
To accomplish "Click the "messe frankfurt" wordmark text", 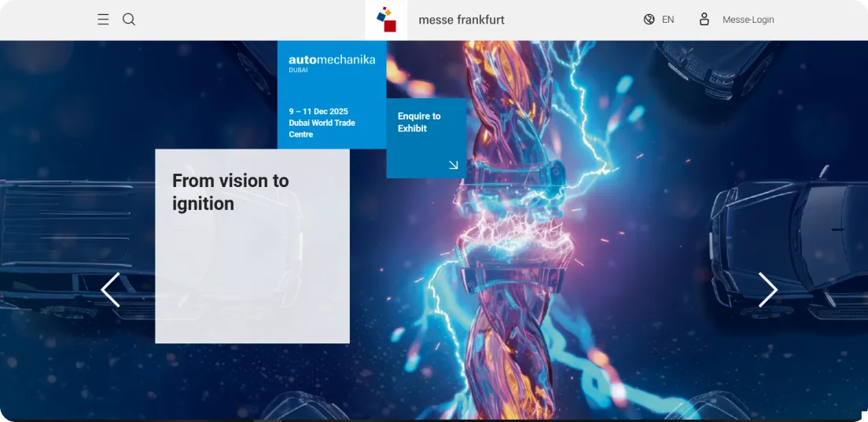I will 462,20.
